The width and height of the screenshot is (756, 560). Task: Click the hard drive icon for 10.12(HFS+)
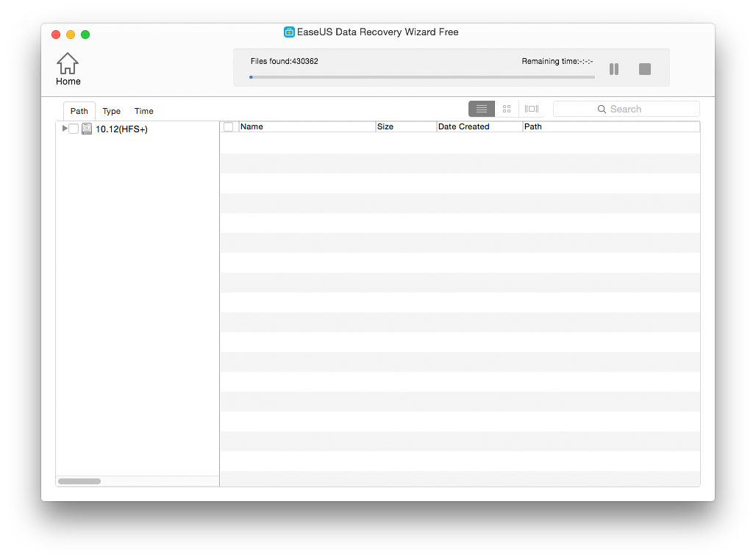coord(87,129)
